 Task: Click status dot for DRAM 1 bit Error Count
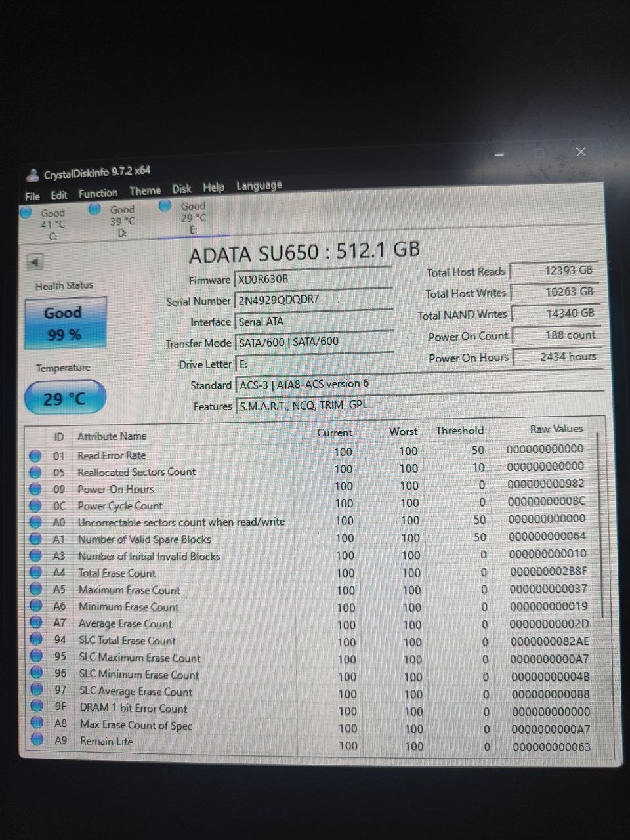point(37,707)
